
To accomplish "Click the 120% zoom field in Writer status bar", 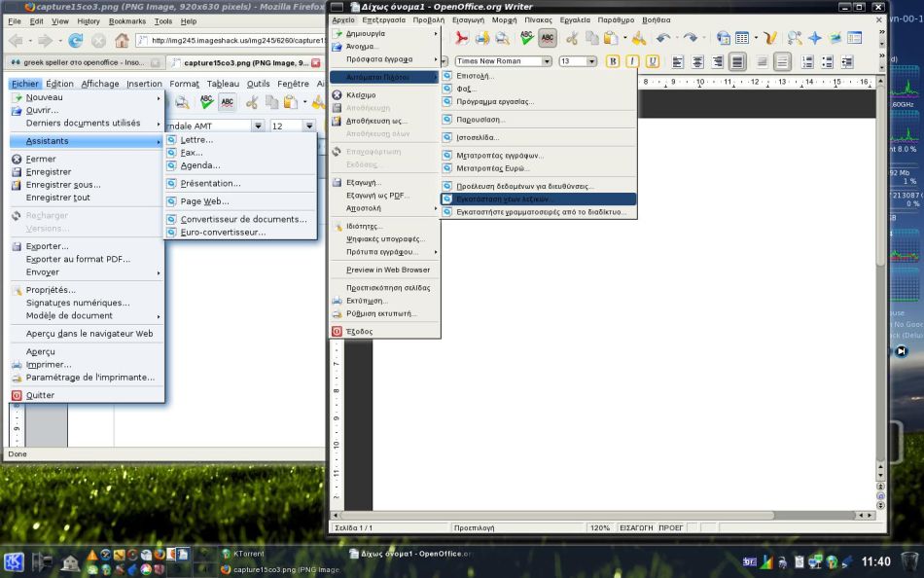I will coord(600,527).
